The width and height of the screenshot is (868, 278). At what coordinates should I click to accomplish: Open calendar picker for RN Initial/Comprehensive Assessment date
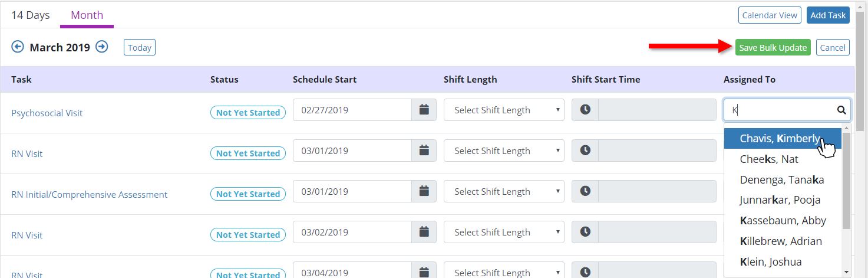tap(424, 191)
